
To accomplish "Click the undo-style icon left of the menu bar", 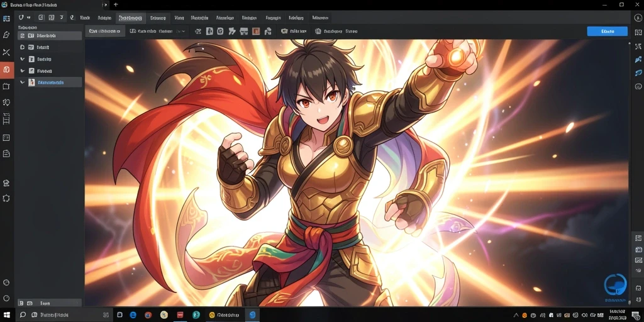I will pyautogui.click(x=22, y=17).
